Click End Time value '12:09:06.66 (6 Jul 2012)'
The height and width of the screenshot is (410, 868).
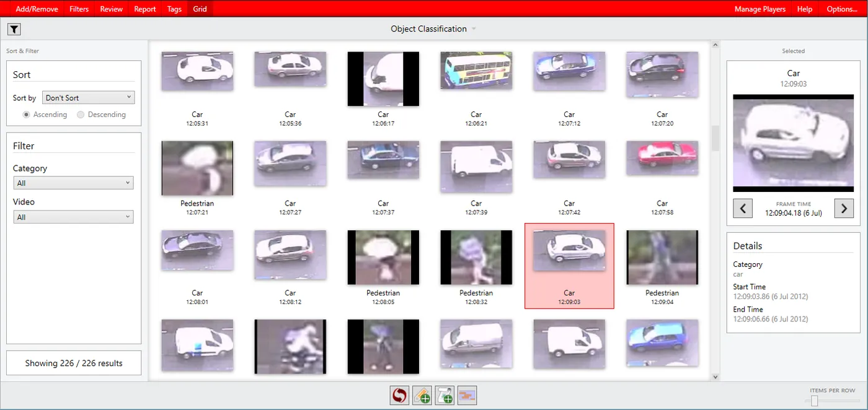pyautogui.click(x=770, y=319)
